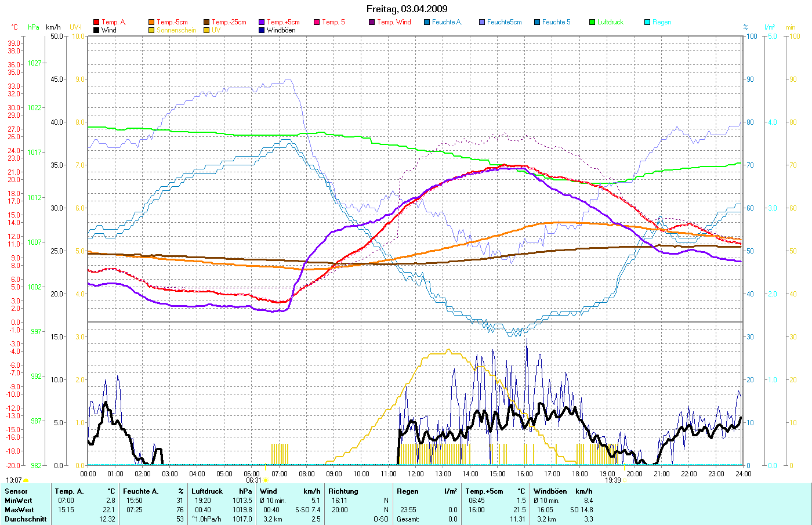Click the Sonnenschein legend label
Viewport: 812px width, 525px height.
coord(176,30)
